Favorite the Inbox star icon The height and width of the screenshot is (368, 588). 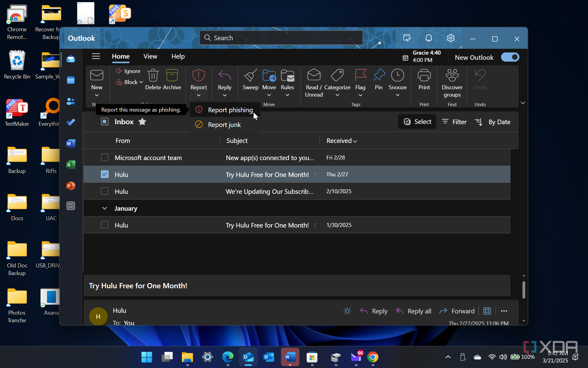[142, 122]
